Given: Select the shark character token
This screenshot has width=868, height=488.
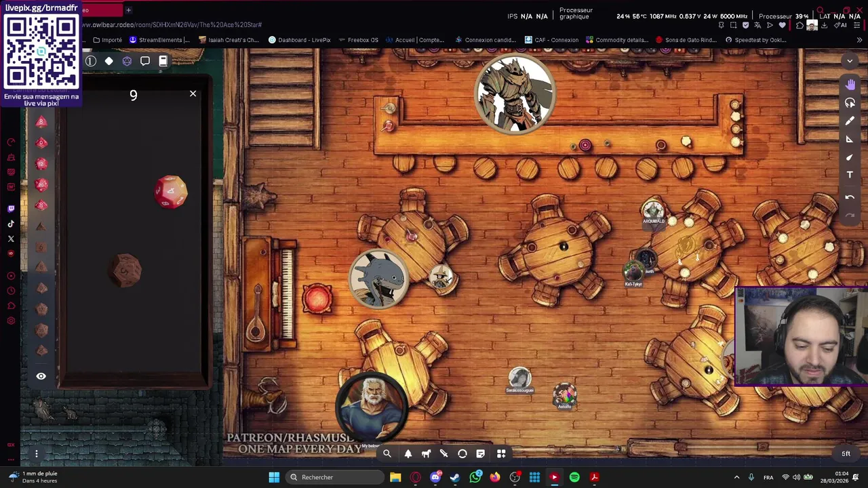Looking at the screenshot, I should coord(379,279).
